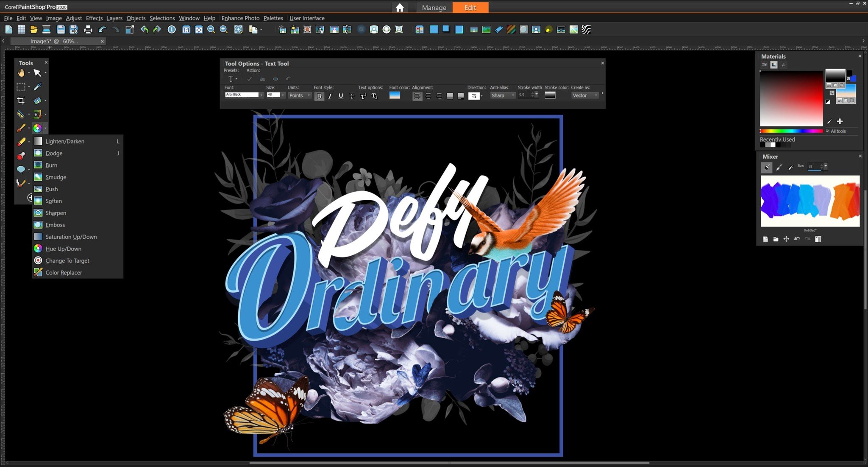Click the Zoom to 100% icon

(186, 29)
